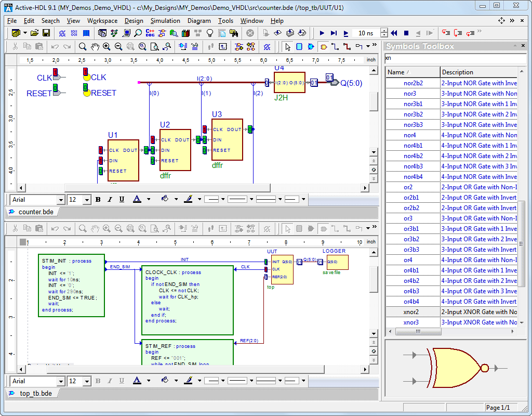Click trace step-out red arrow icon

[x=470, y=33]
